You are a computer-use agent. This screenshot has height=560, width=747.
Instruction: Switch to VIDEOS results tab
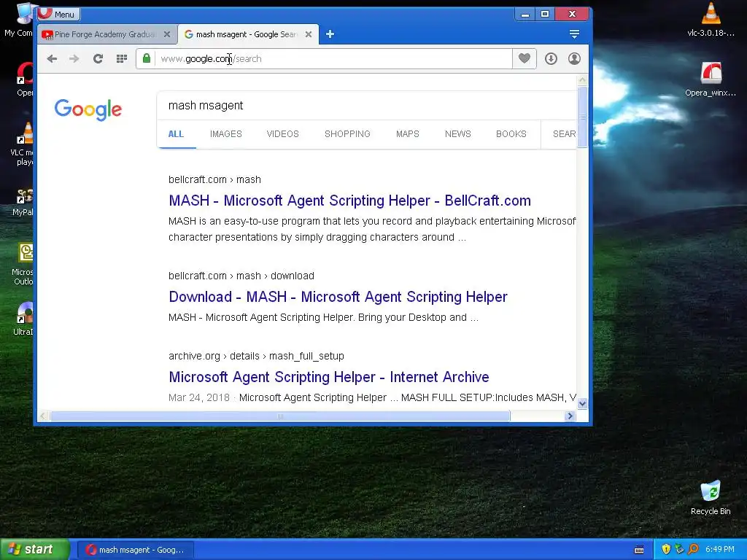click(x=282, y=134)
